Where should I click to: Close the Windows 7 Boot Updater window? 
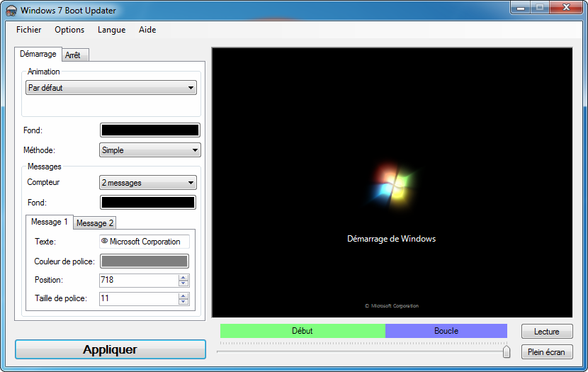click(566, 8)
